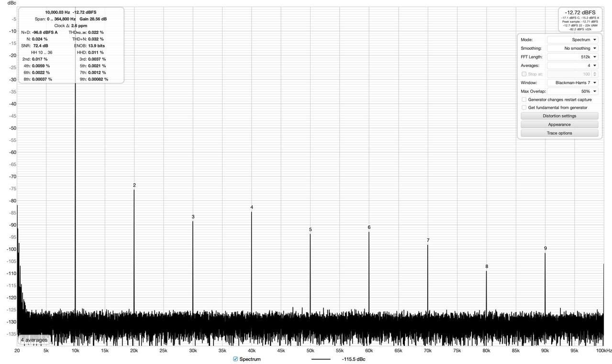This screenshot has width=612, height=364.
Task: Enable Get fundamental from generator
Action: [524, 108]
